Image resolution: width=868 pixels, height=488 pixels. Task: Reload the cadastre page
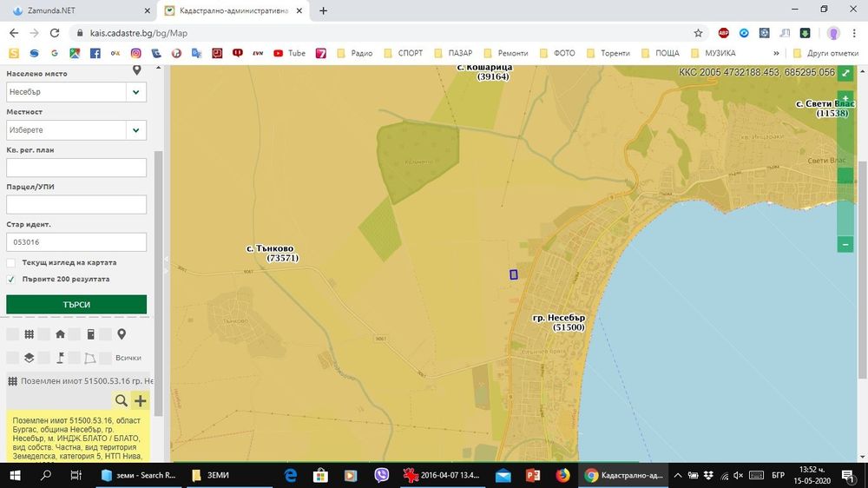(x=55, y=33)
